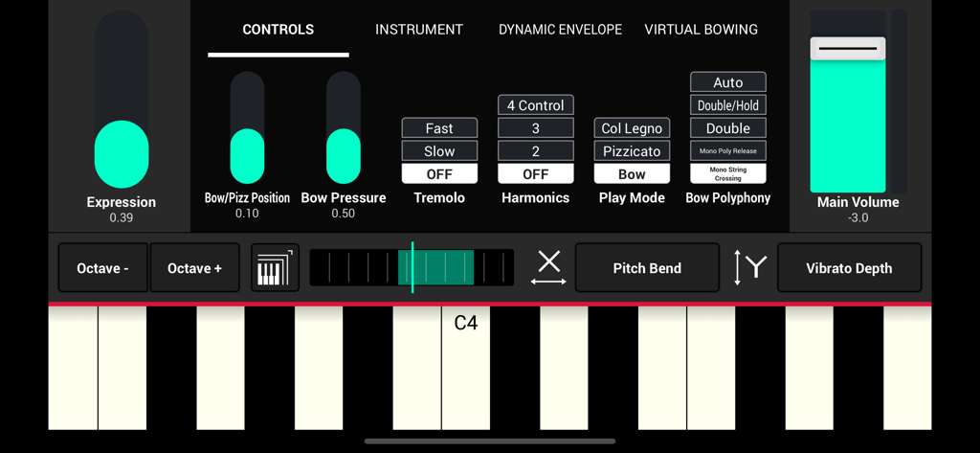Switch to the CONTROLS tab
This screenshot has height=453, width=980.
pyautogui.click(x=278, y=30)
